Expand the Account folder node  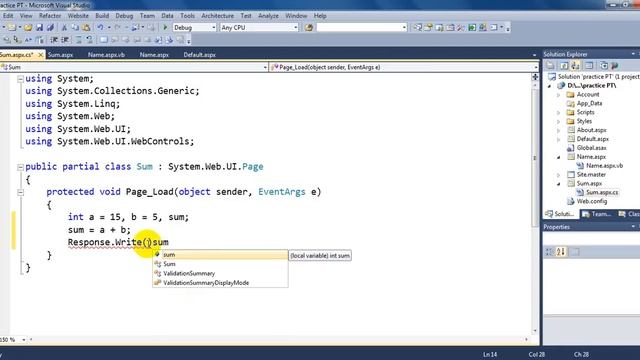coord(559,95)
